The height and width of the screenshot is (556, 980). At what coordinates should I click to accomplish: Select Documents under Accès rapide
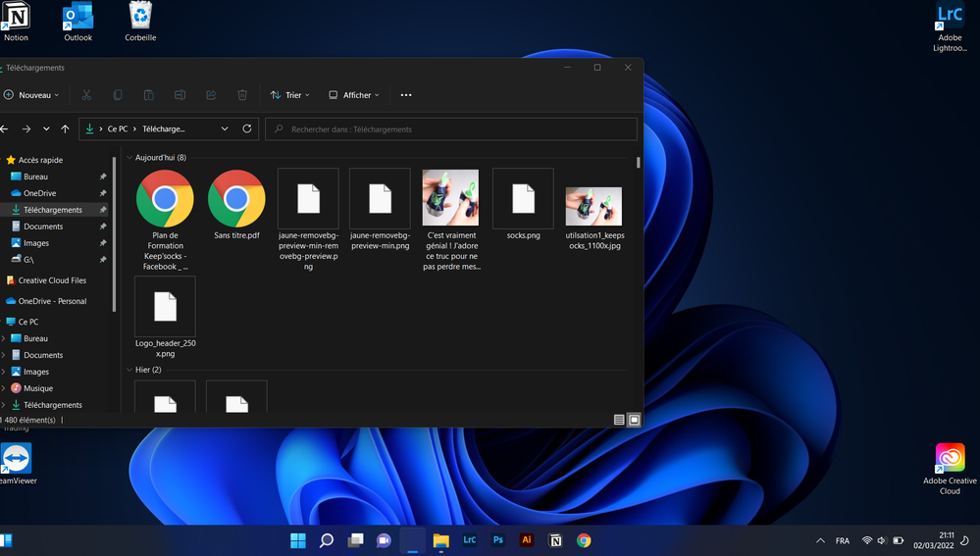[x=43, y=227]
